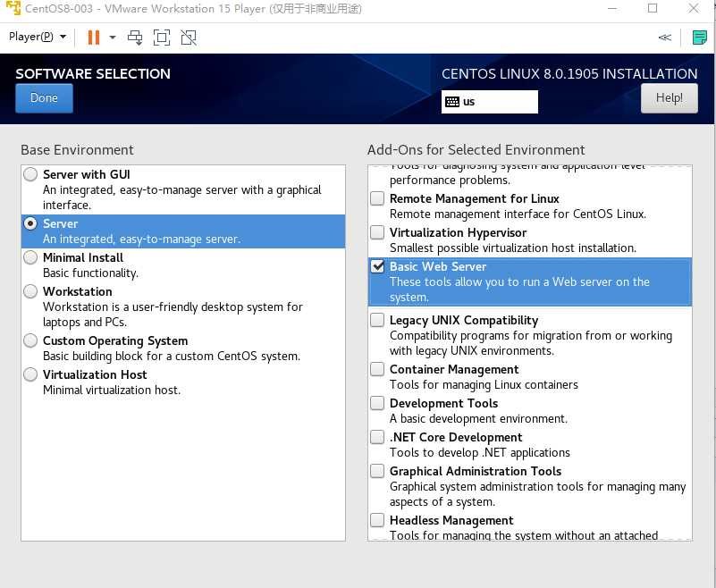Image resolution: width=716 pixels, height=588 pixels.
Task: Click 'Smallest possible virtualization host installation.' text
Action: click(x=513, y=248)
